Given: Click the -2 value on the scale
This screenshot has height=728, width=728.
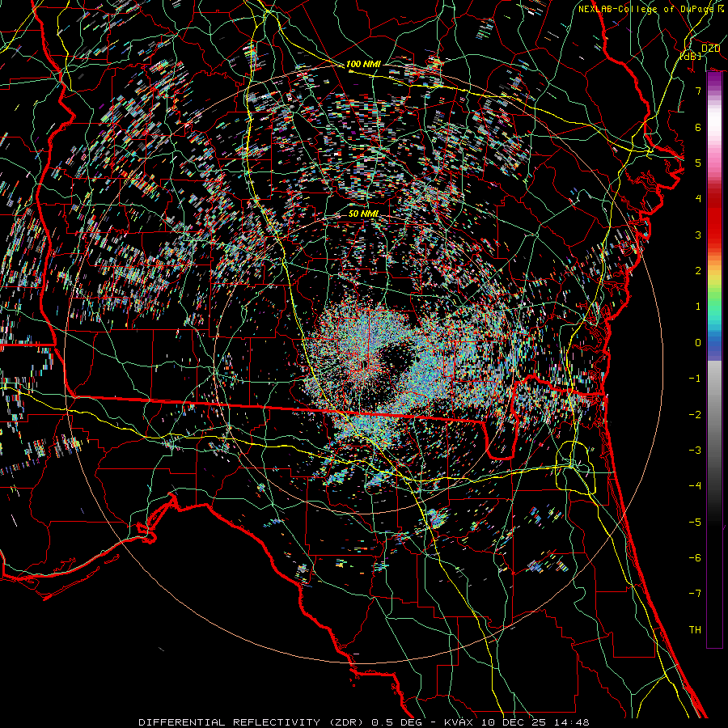Looking at the screenshot, I should tap(695, 415).
